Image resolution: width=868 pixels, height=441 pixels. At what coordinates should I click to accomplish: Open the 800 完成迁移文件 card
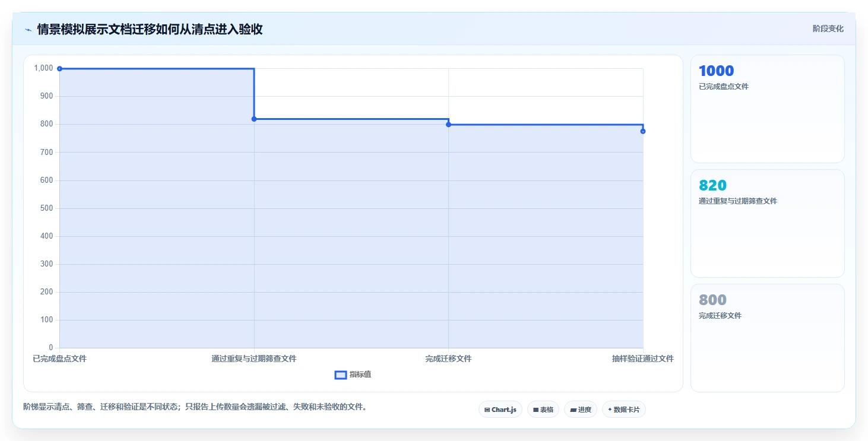click(767, 338)
